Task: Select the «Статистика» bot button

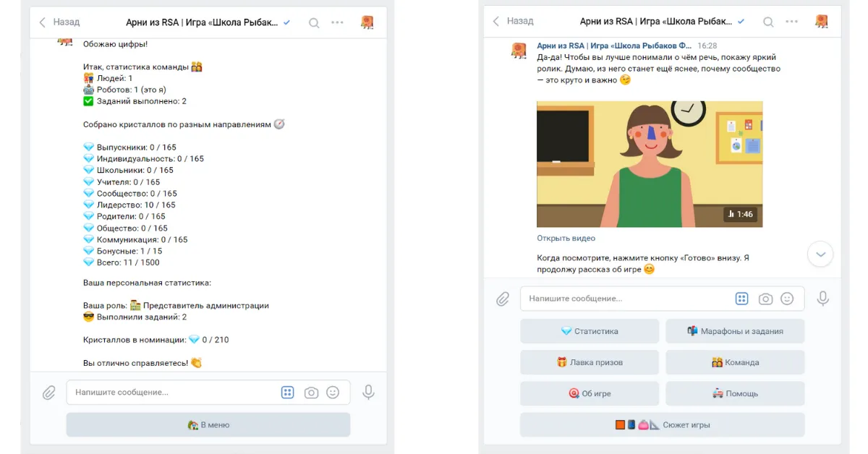Action: (x=590, y=331)
